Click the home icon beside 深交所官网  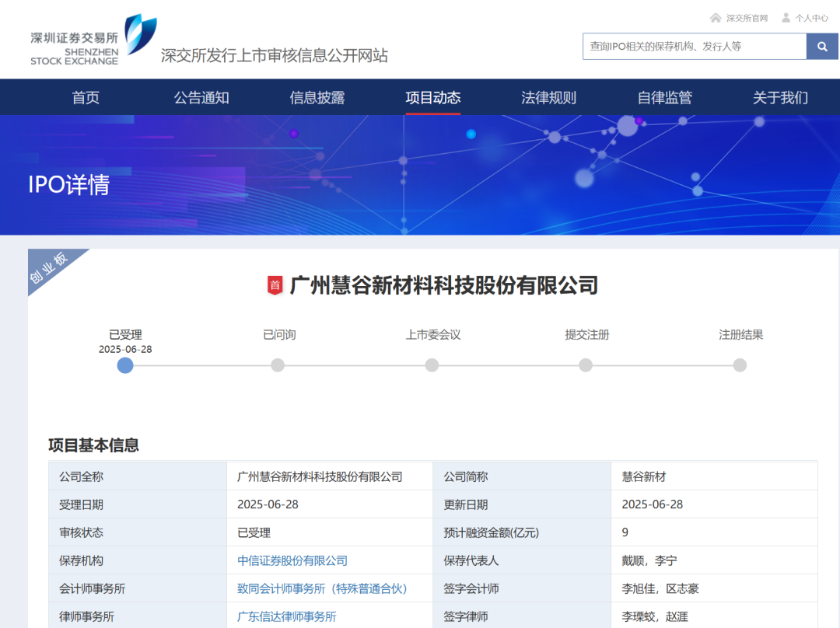[716, 18]
